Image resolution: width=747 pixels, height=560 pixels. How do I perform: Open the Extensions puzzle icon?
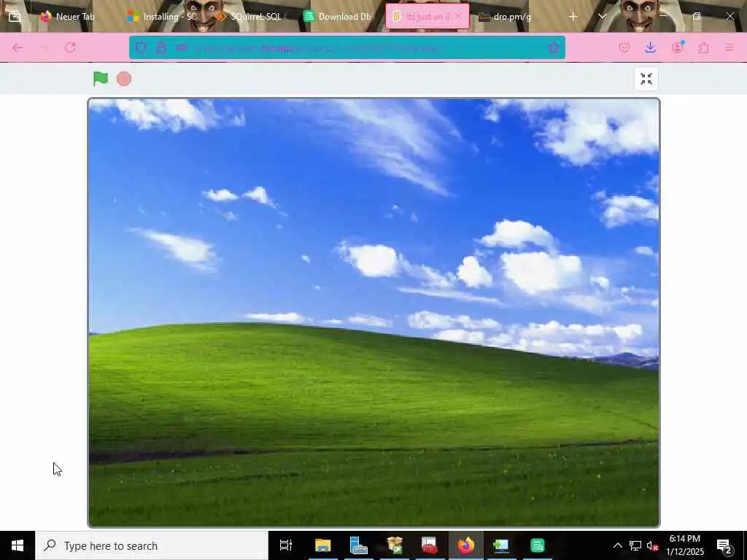703,47
